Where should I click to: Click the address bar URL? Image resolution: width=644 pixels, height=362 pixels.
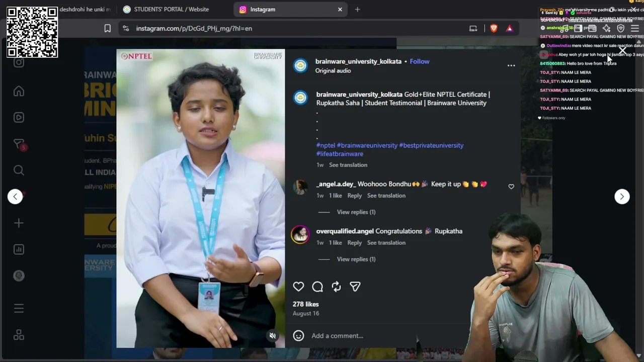pos(194,29)
